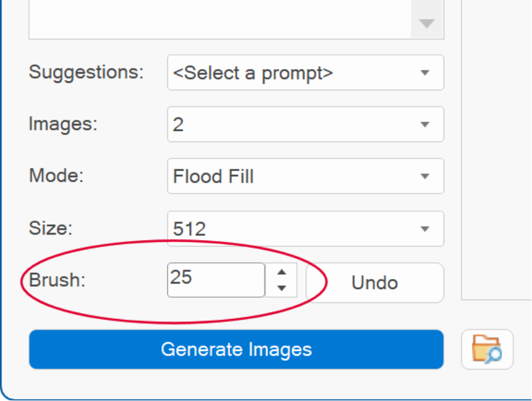Click the Generate Images button
Image resolution: width=532 pixels, height=401 pixels.
(x=236, y=349)
